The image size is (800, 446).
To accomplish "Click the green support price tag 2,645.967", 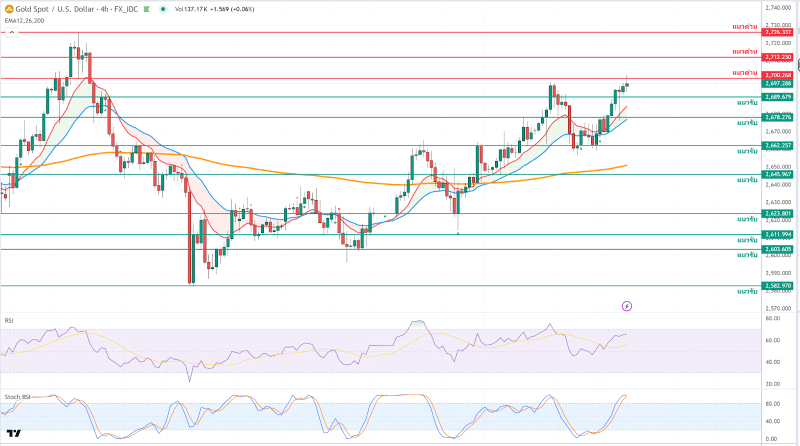I will (x=778, y=174).
